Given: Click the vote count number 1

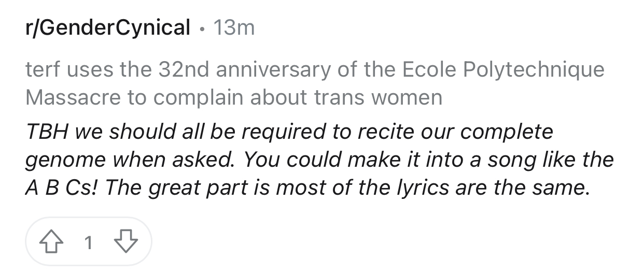Looking at the screenshot, I should pos(89,242).
